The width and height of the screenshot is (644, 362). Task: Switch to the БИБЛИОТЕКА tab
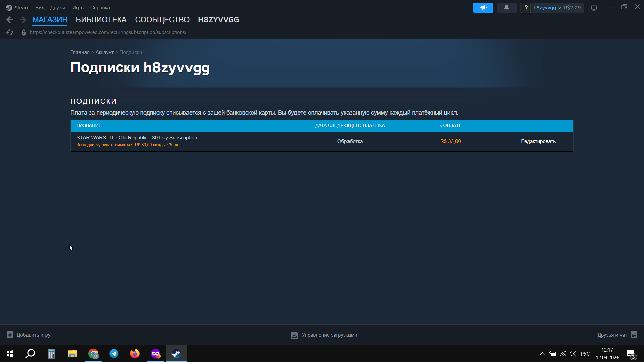click(x=101, y=20)
